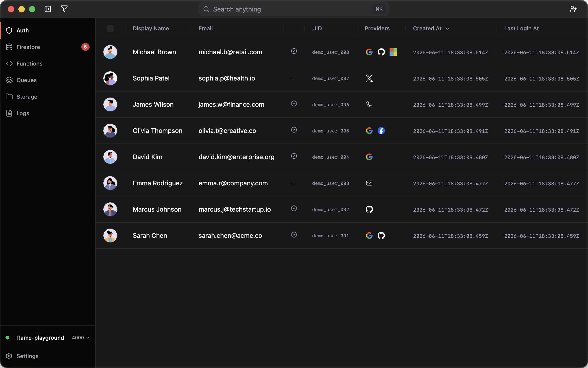Screen dimensions: 588x368
Task: Expand the Created At sort chevron
Action: point(447,29)
